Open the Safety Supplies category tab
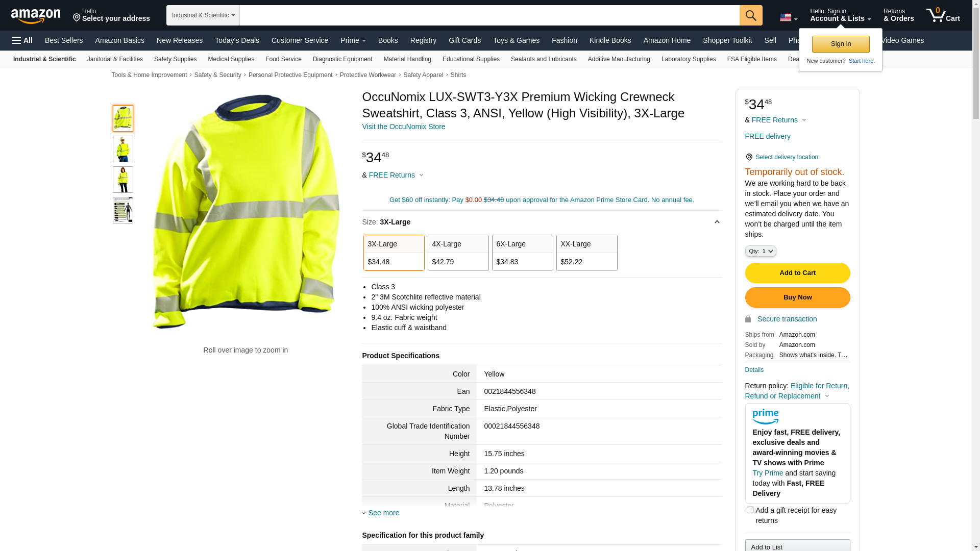980x551 pixels. click(x=175, y=59)
